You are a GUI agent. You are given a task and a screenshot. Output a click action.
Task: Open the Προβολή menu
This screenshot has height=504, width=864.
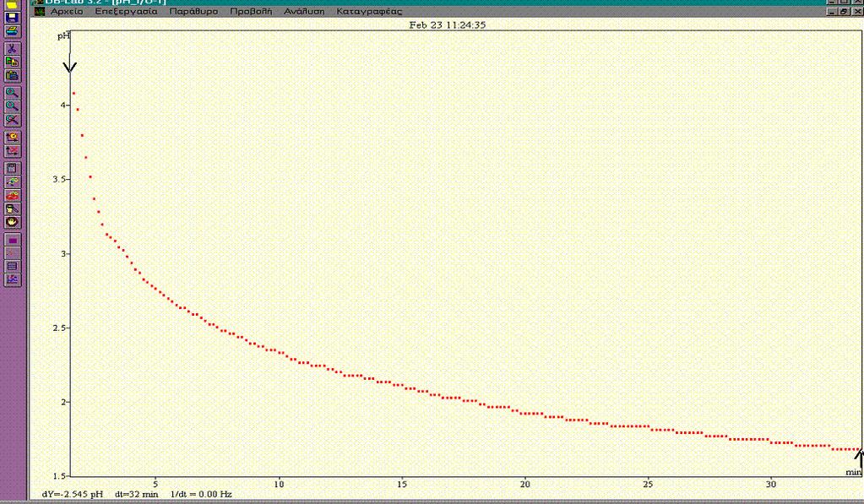click(x=251, y=11)
